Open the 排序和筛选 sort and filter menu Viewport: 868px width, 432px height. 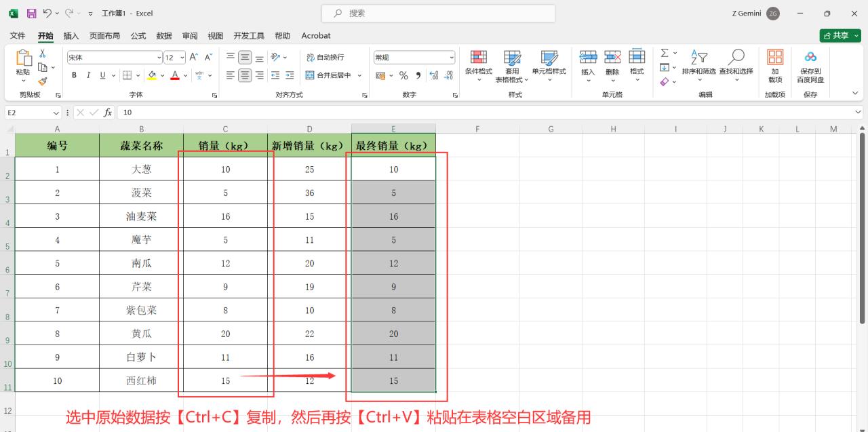coord(698,66)
